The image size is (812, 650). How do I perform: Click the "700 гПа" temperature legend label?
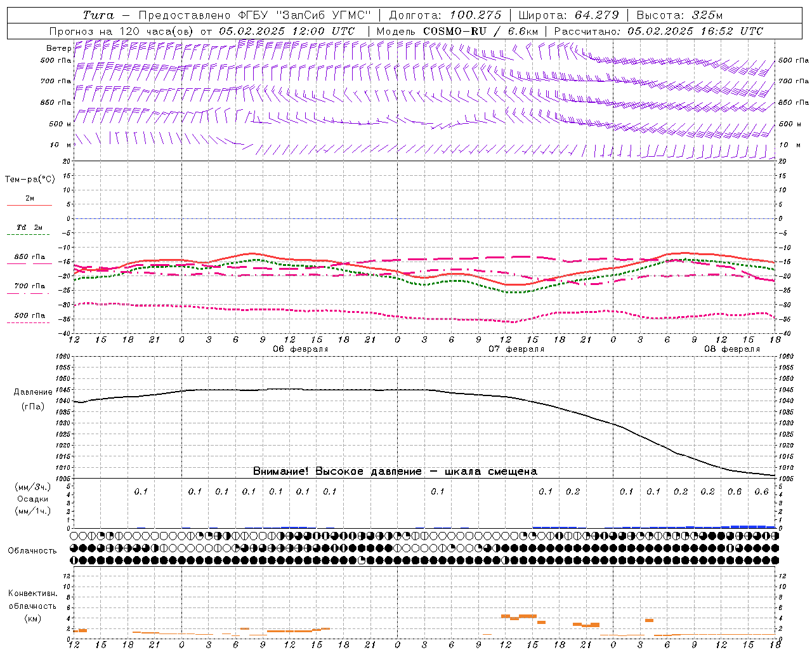click(30, 286)
